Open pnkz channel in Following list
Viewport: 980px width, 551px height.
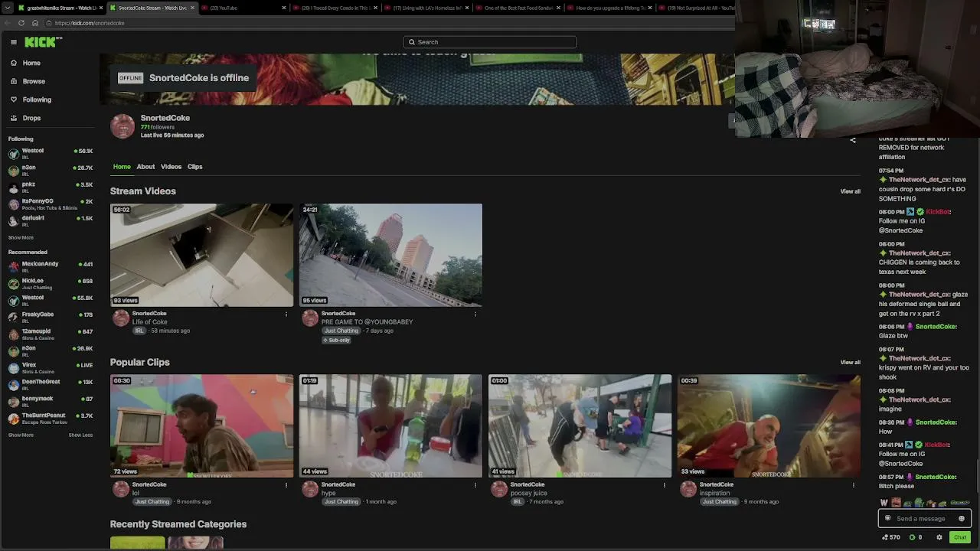(50, 187)
